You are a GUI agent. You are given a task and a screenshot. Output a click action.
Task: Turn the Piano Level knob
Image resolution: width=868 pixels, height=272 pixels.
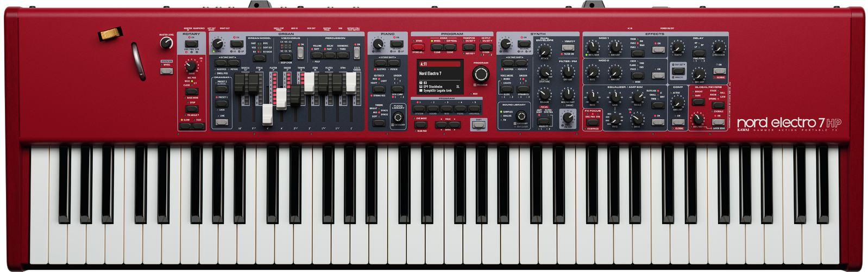378,44
